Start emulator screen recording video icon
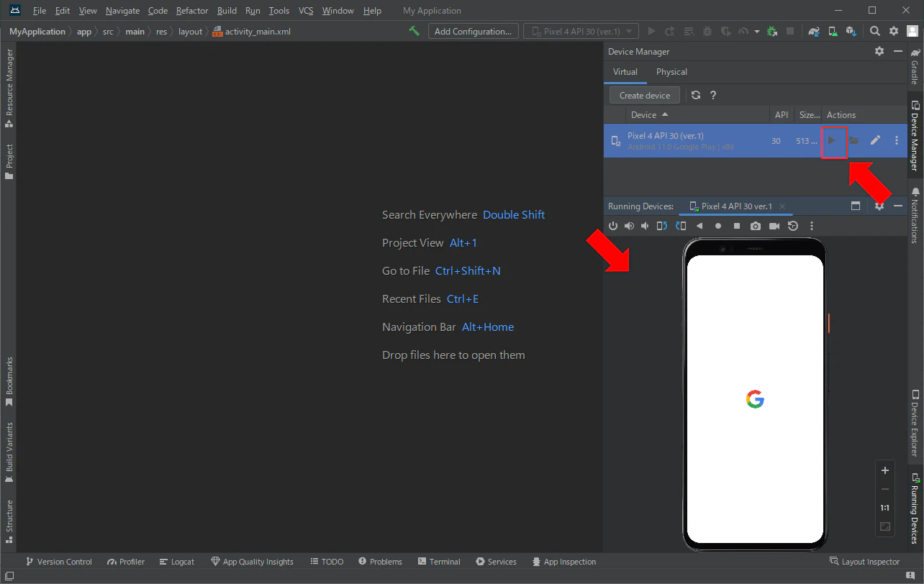 click(774, 226)
